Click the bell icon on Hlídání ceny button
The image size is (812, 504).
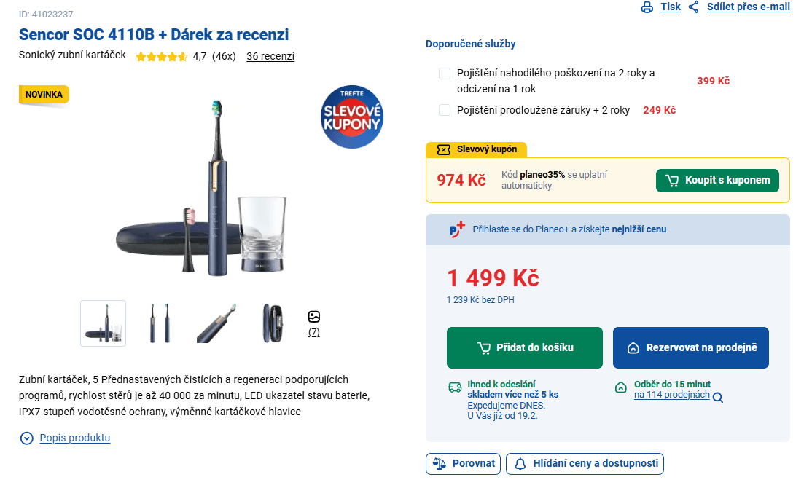(x=520, y=463)
